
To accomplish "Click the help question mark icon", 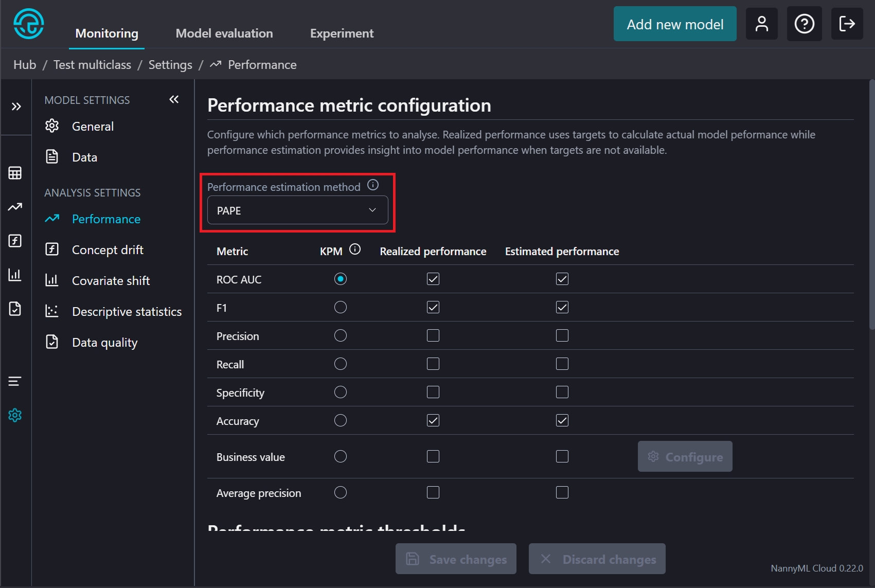I will pyautogui.click(x=804, y=24).
